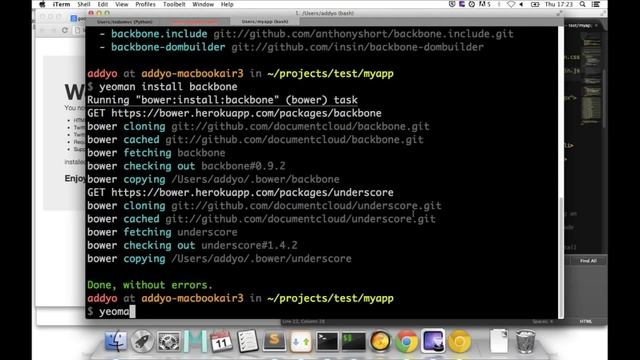Image resolution: width=640 pixels, height=360 pixels.
Task: Click the documentcloud/backbone.git cloning URL
Action: point(300,126)
